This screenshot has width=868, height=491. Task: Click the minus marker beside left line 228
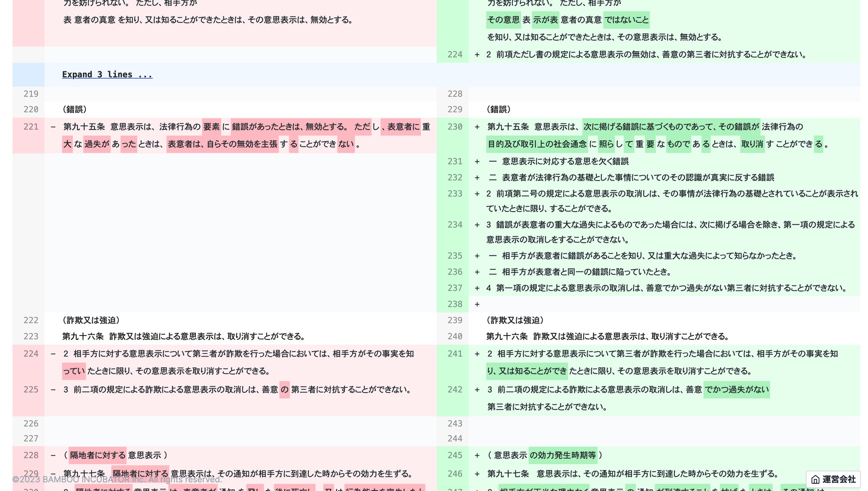coord(53,455)
